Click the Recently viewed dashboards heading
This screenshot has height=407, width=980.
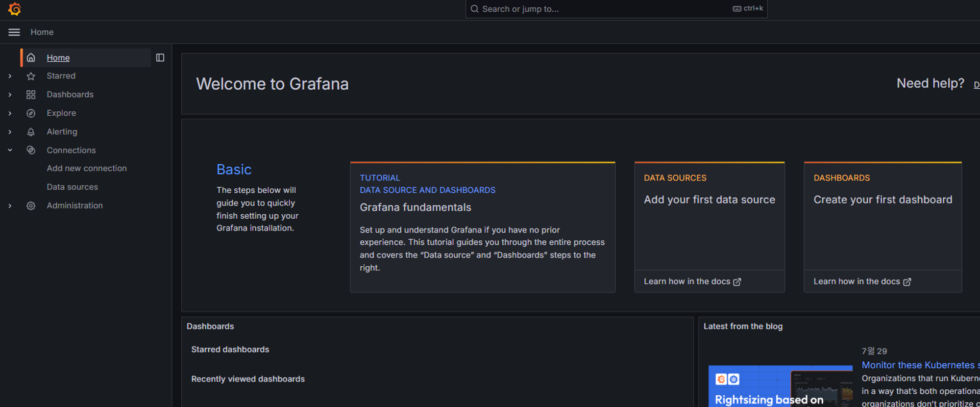click(248, 379)
